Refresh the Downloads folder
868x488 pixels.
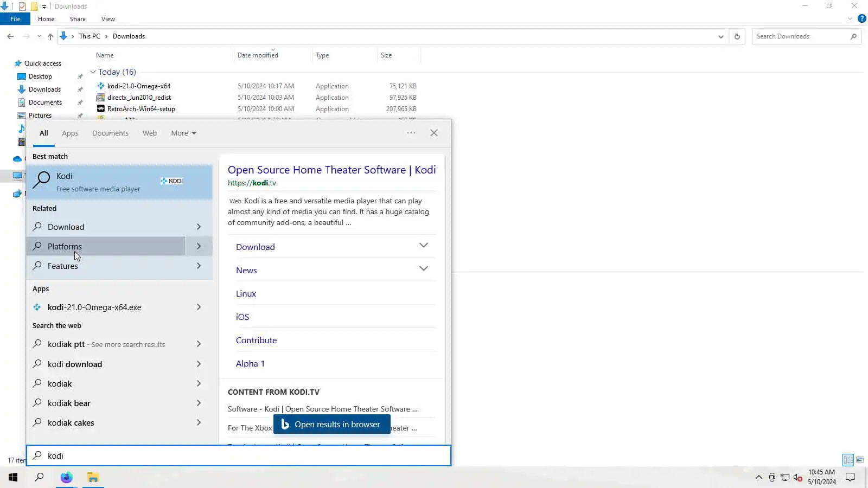pyautogui.click(x=737, y=36)
